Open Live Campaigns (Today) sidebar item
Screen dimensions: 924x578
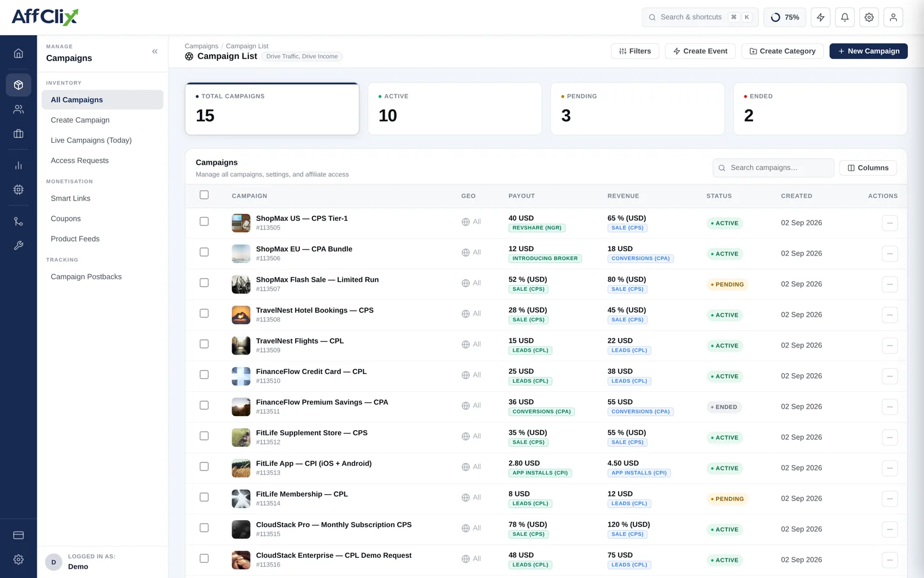click(x=102, y=140)
